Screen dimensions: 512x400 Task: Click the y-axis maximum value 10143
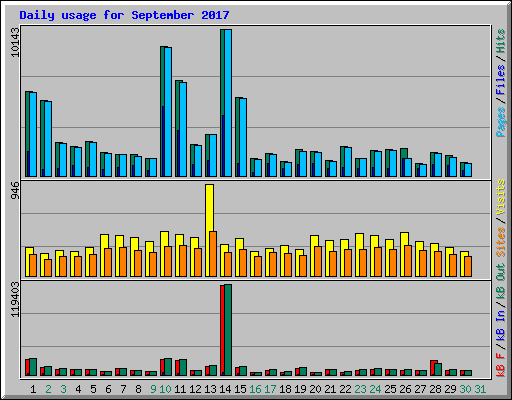(15, 42)
